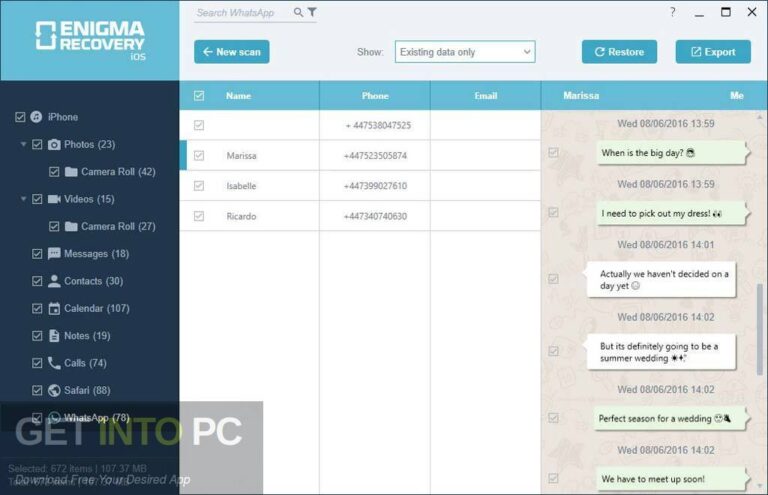Click the Contacts person icon
The image size is (768, 495).
(54, 281)
